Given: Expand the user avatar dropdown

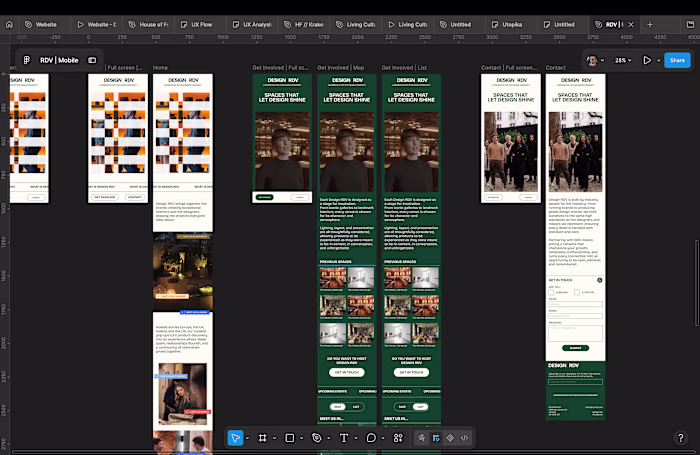Looking at the screenshot, I should click(596, 60).
